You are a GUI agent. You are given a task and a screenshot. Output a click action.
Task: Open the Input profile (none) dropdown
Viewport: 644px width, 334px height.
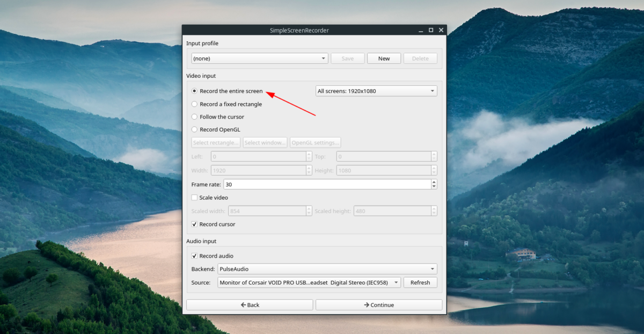click(260, 59)
